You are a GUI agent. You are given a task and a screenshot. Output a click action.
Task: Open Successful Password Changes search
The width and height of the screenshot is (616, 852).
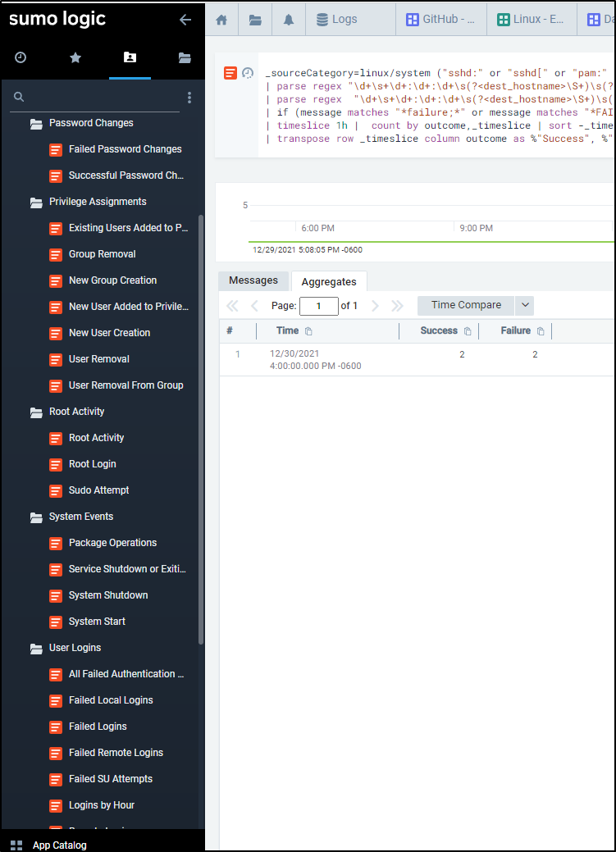126,175
